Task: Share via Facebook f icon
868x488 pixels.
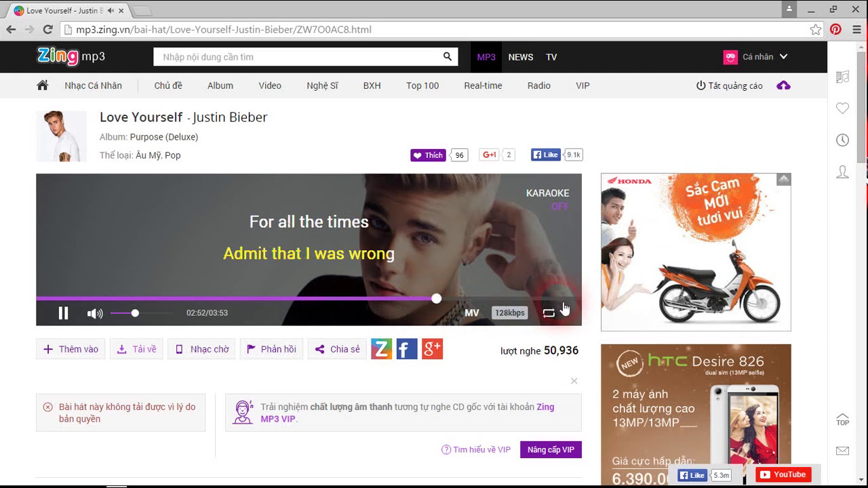Action: (407, 349)
